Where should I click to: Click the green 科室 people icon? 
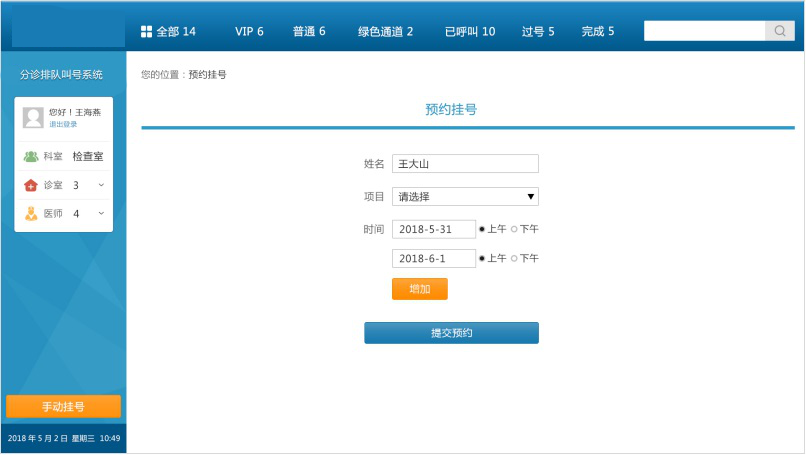pos(31,157)
